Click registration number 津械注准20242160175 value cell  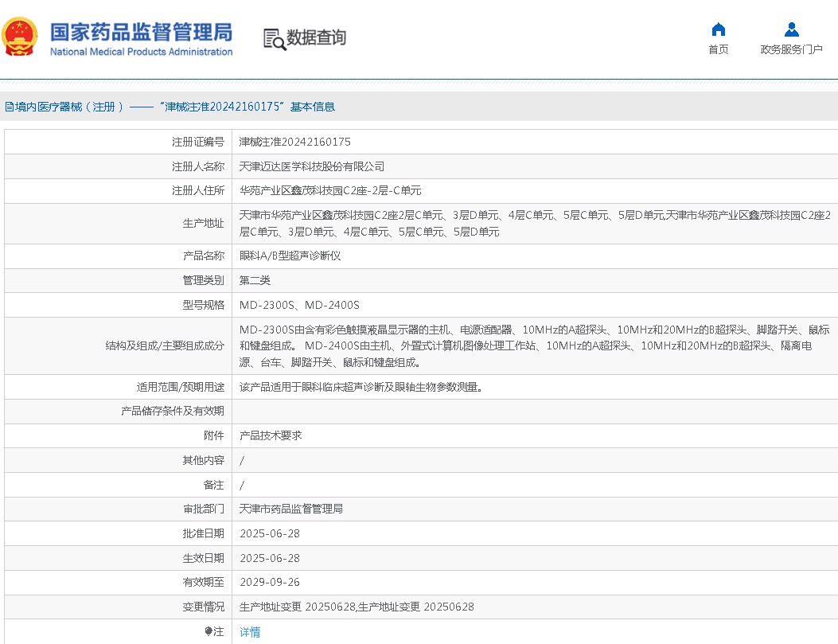[295, 142]
